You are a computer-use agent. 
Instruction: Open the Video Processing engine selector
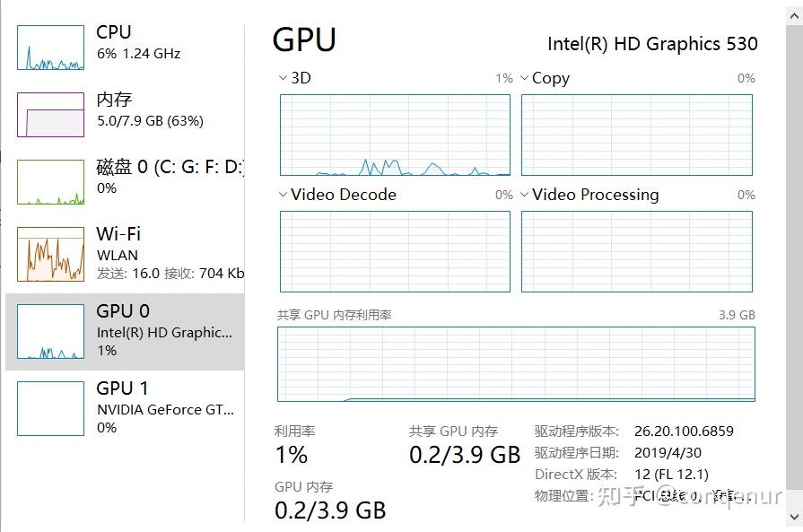coord(524,195)
